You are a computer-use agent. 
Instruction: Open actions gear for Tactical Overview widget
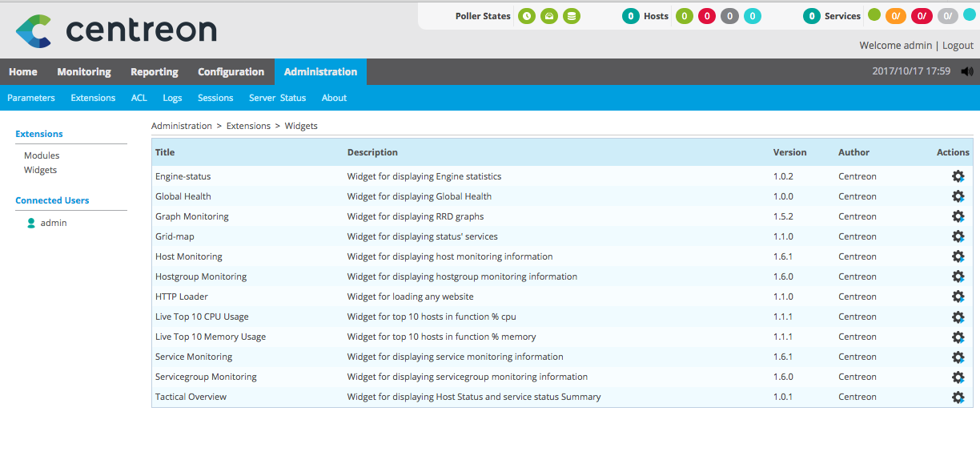pyautogui.click(x=958, y=397)
